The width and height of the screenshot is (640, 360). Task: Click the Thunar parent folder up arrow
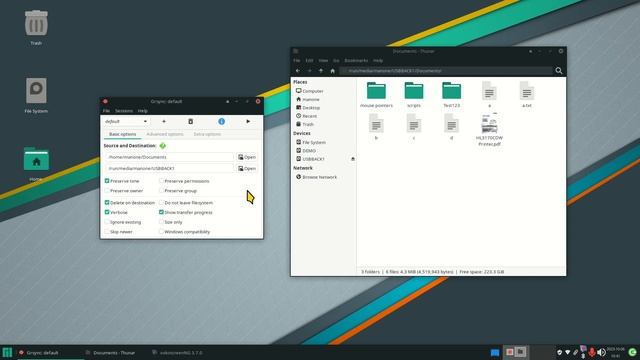click(321, 71)
